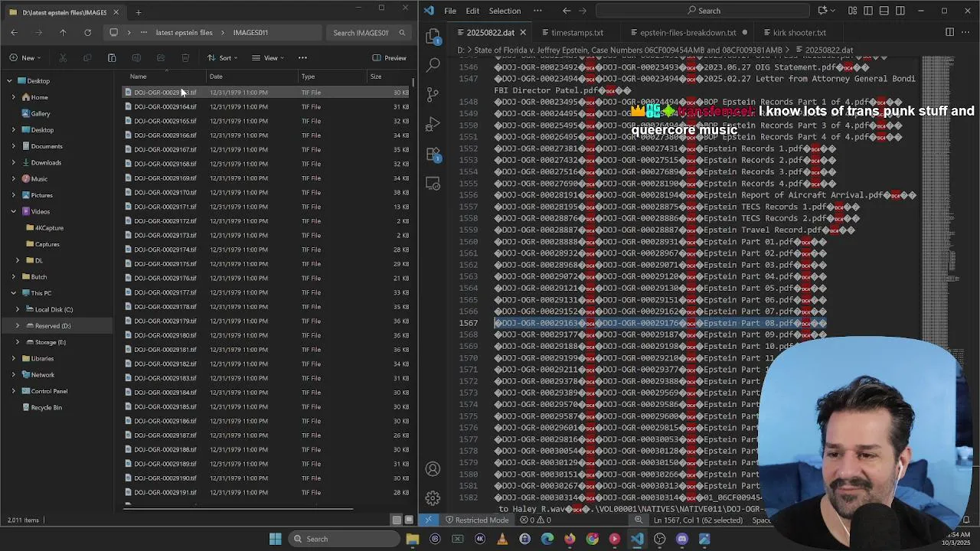The height and width of the screenshot is (551, 980).
Task: Click taskbar Search box
Action: click(343, 539)
